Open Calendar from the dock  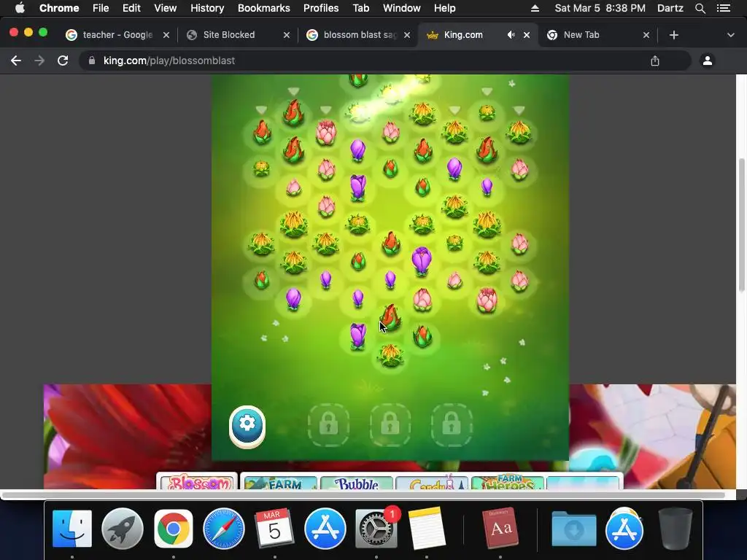pyautogui.click(x=274, y=529)
